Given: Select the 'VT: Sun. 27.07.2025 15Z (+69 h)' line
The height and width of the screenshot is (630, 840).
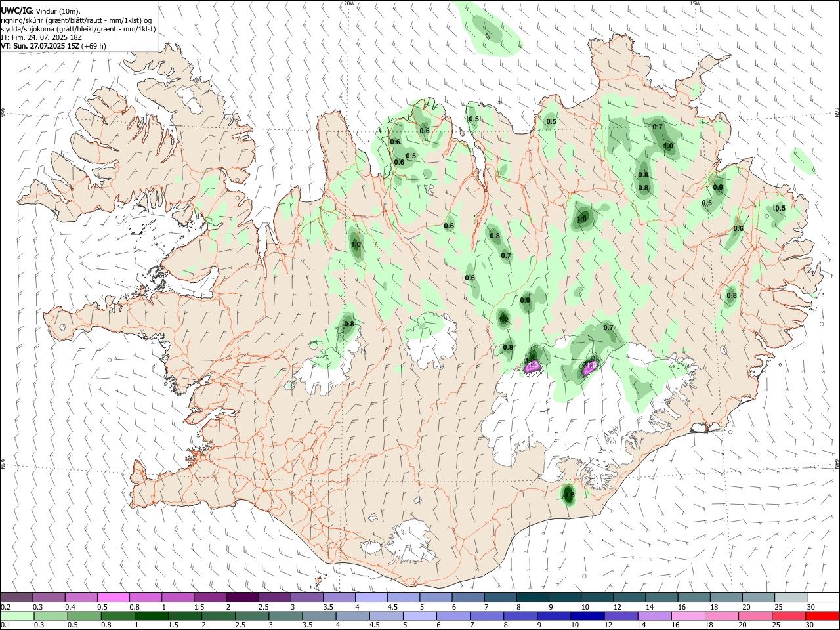Looking at the screenshot, I should [53, 46].
